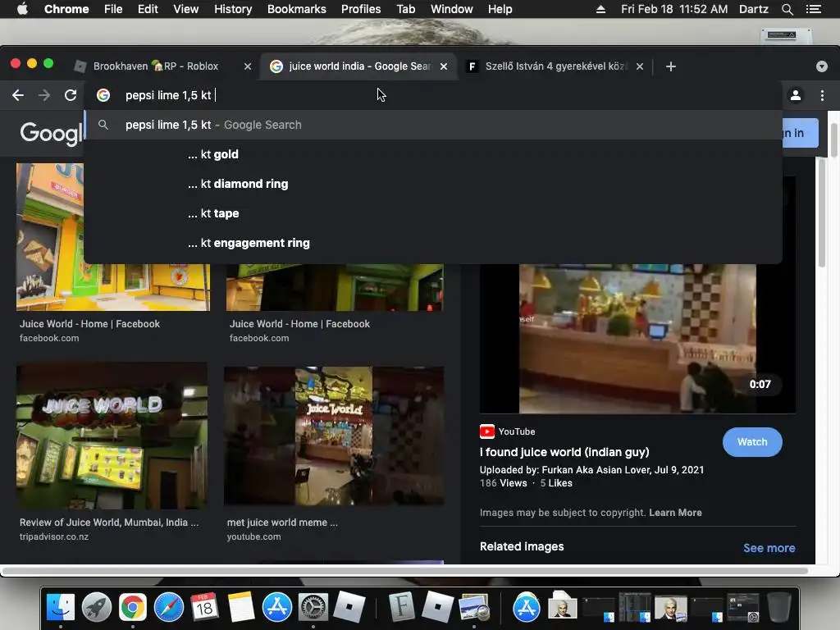This screenshot has width=840, height=630.
Task: Open Preview from the Dock
Action: (473, 608)
